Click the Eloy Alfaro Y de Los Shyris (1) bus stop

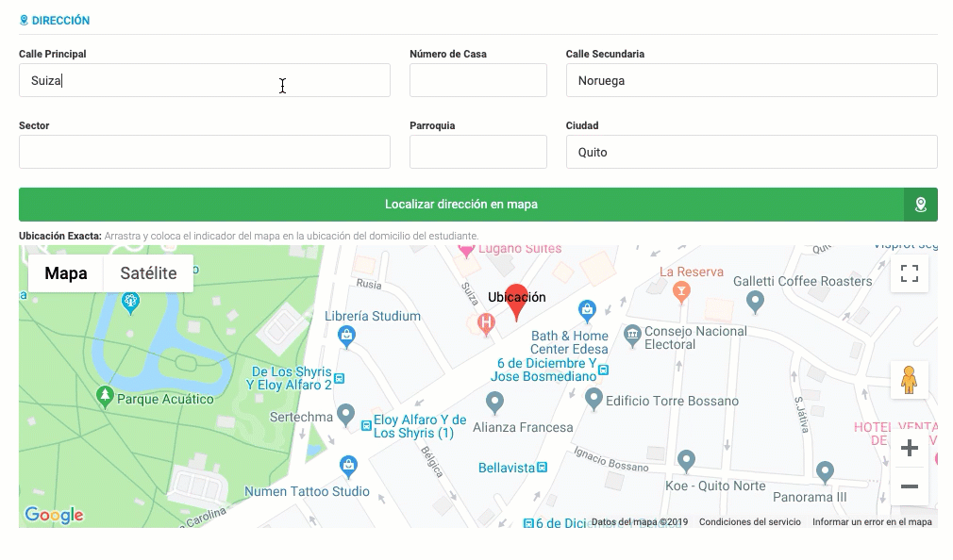pyautogui.click(x=366, y=426)
